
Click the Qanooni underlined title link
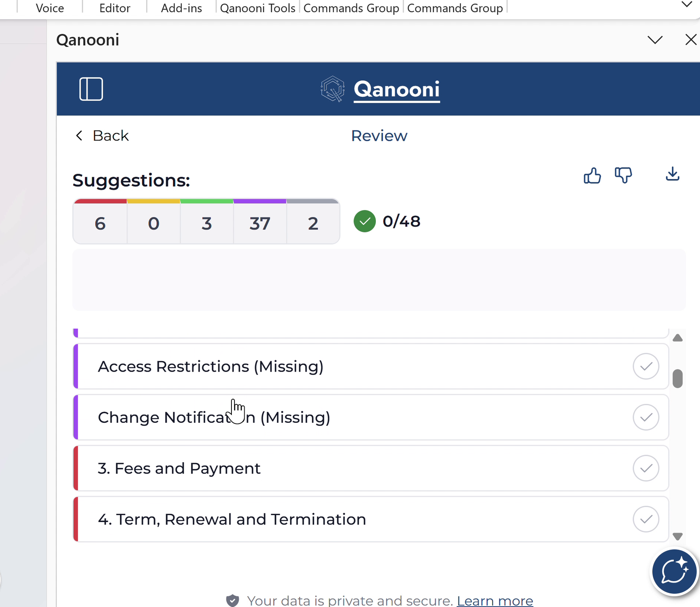[x=396, y=89]
